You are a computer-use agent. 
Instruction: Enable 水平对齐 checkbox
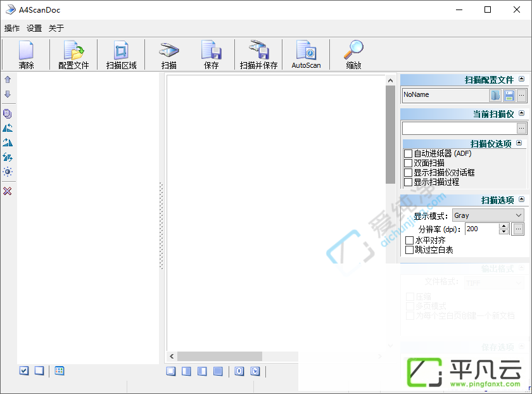[x=410, y=240]
